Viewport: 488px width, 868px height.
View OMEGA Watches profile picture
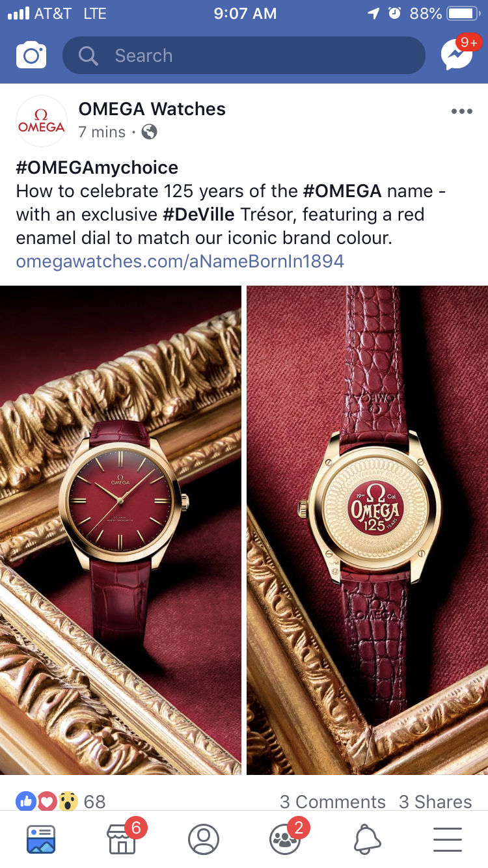(x=42, y=121)
